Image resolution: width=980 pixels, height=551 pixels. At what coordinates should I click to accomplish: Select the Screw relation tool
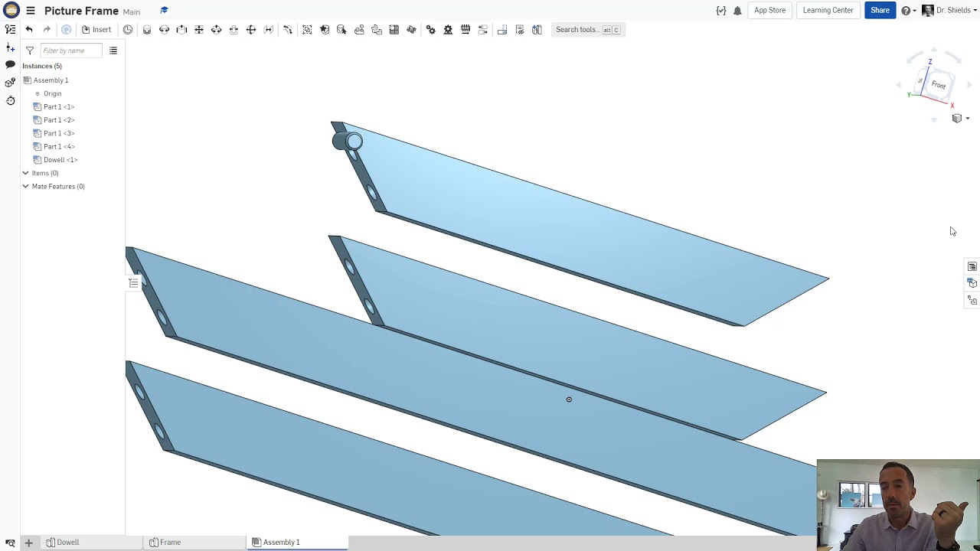[465, 30]
